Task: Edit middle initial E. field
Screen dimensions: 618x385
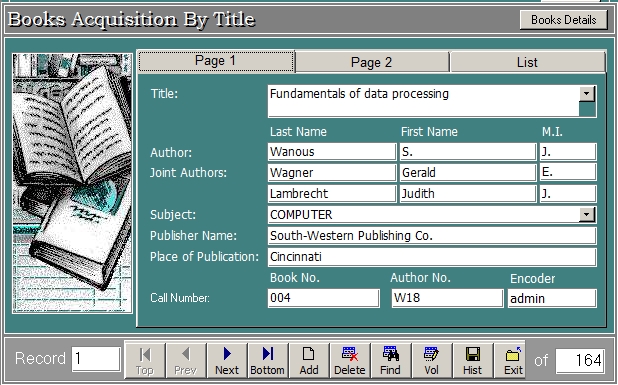Action: (568, 173)
